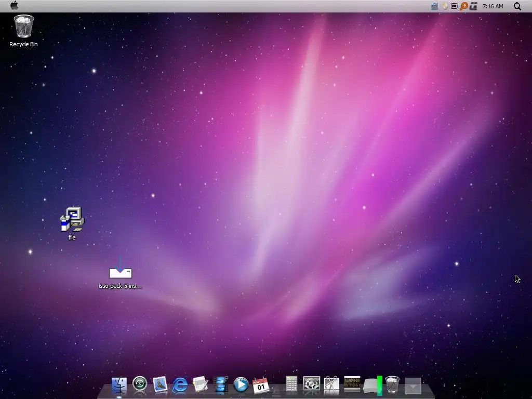532x399 pixels.
Task: Open the drive icon with green bar
Action: pyautogui.click(x=373, y=385)
